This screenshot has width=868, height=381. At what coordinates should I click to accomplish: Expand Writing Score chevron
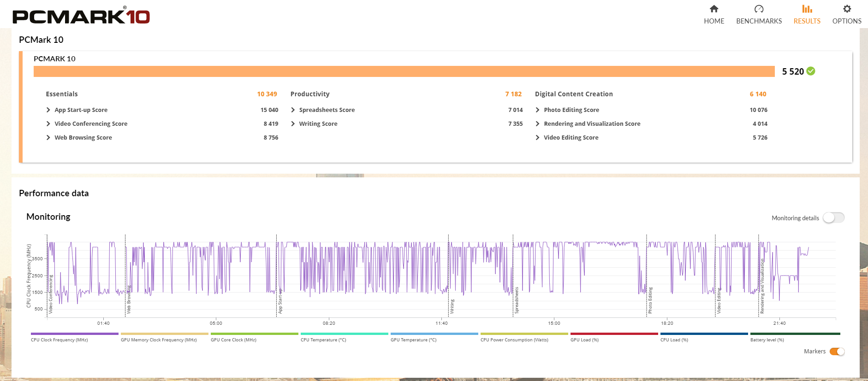[x=293, y=123]
